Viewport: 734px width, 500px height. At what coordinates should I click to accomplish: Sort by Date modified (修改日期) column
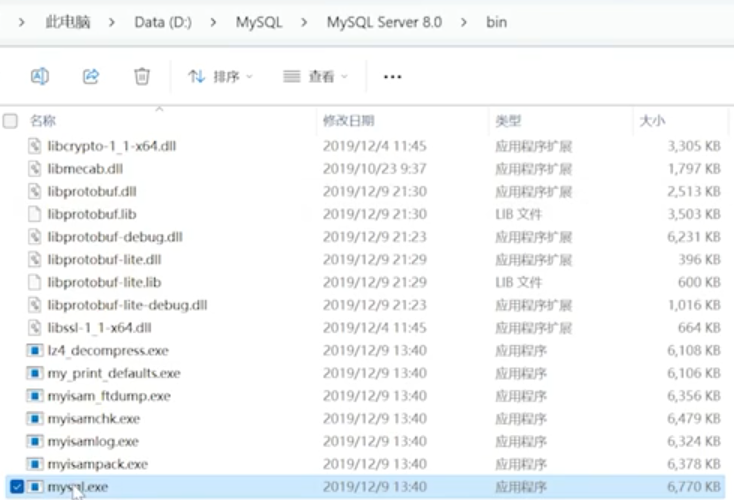click(348, 121)
